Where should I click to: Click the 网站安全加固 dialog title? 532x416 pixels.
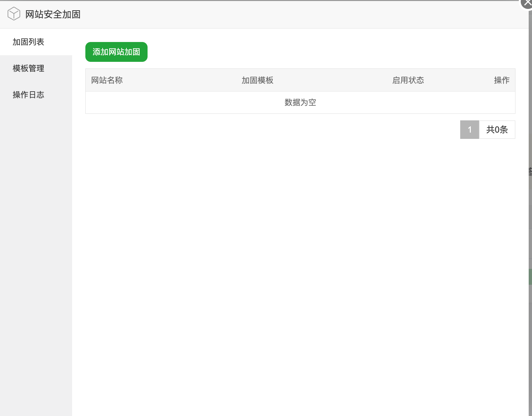tap(53, 14)
